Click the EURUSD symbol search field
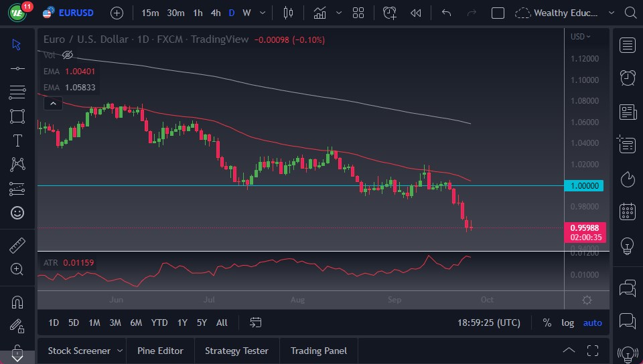Image resolution: width=643 pixels, height=364 pixels. (76, 13)
